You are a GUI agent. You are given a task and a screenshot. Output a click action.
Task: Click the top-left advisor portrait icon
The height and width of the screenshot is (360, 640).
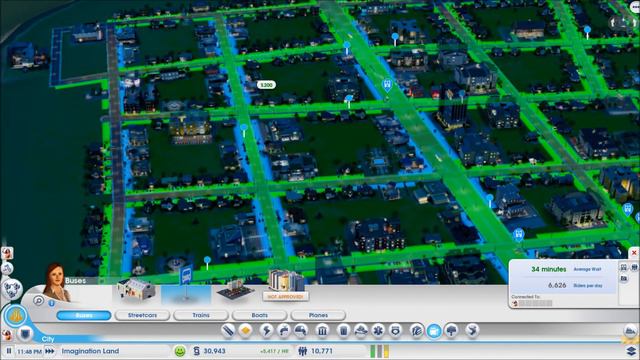point(7,253)
